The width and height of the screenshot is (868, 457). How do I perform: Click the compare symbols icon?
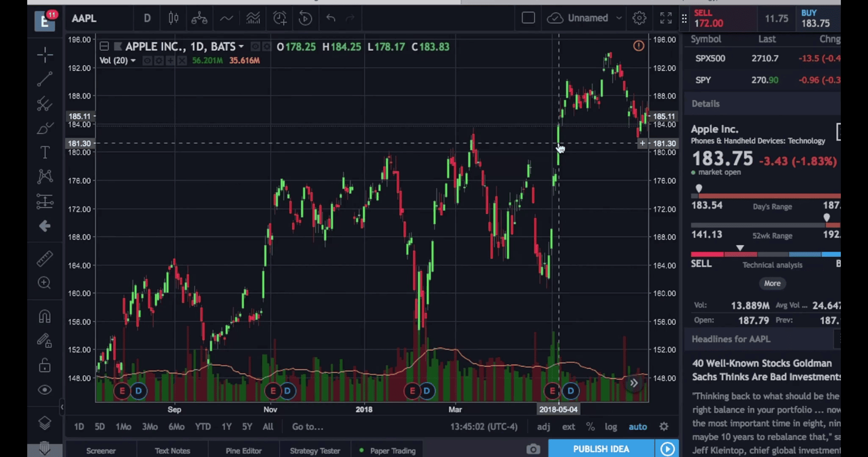tap(199, 18)
